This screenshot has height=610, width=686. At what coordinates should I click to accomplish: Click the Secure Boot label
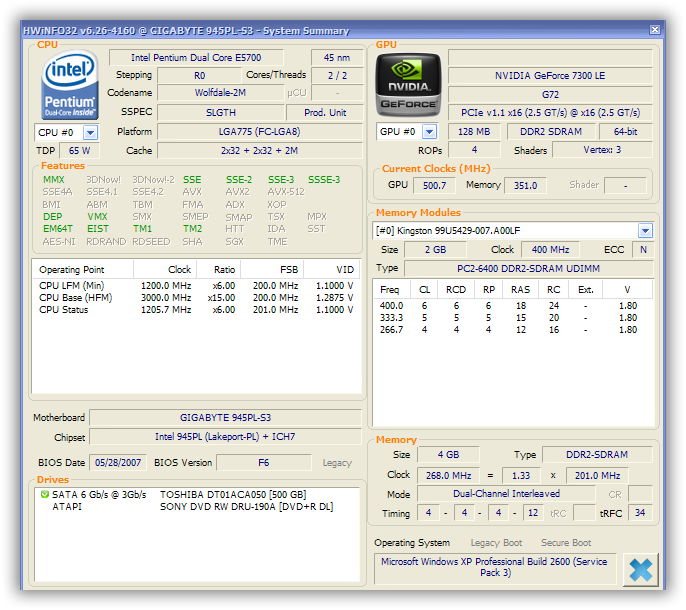(x=566, y=543)
